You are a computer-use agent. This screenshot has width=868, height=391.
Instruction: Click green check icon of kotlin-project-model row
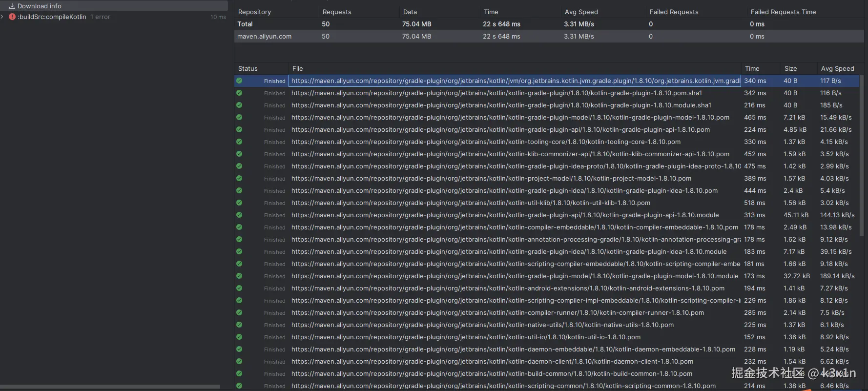[x=239, y=178]
